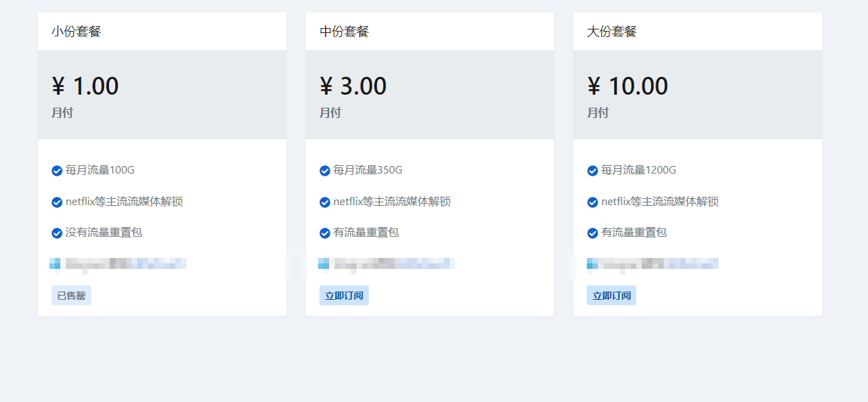Click the checkmark icon beside 每月流量100G
The height and width of the screenshot is (402, 868).
(x=56, y=170)
